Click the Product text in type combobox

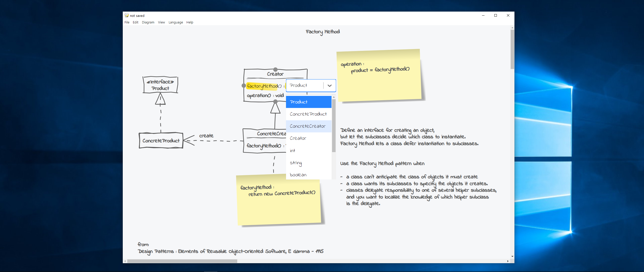(299, 86)
